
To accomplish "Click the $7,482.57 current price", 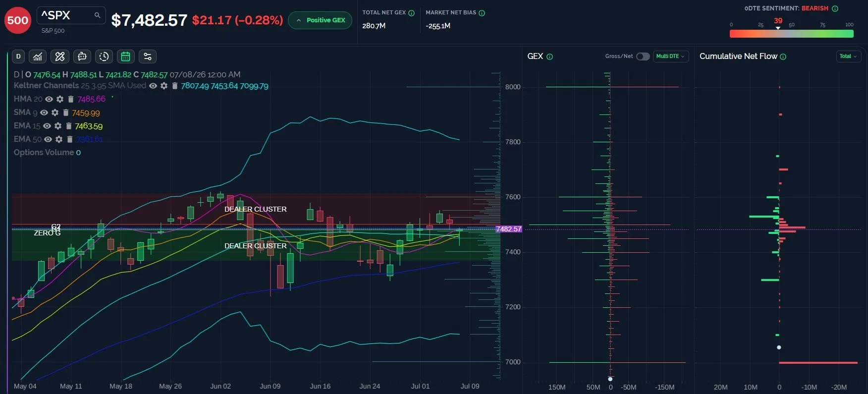I will [149, 20].
